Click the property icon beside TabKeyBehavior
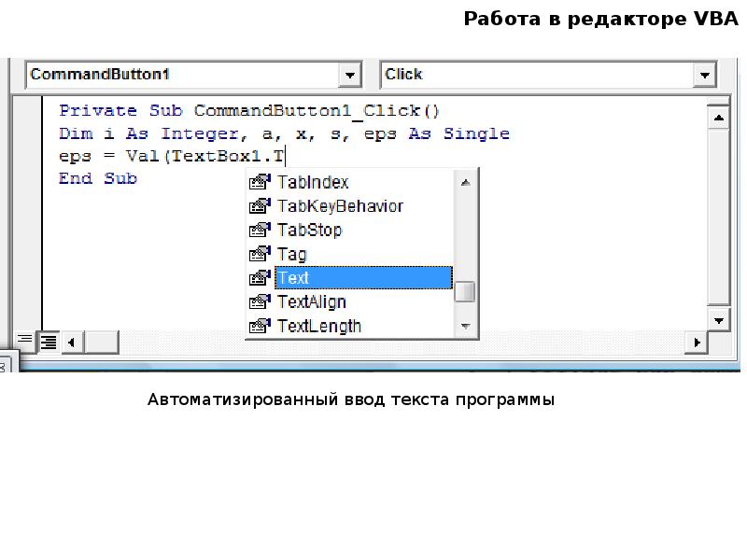 click(259, 206)
